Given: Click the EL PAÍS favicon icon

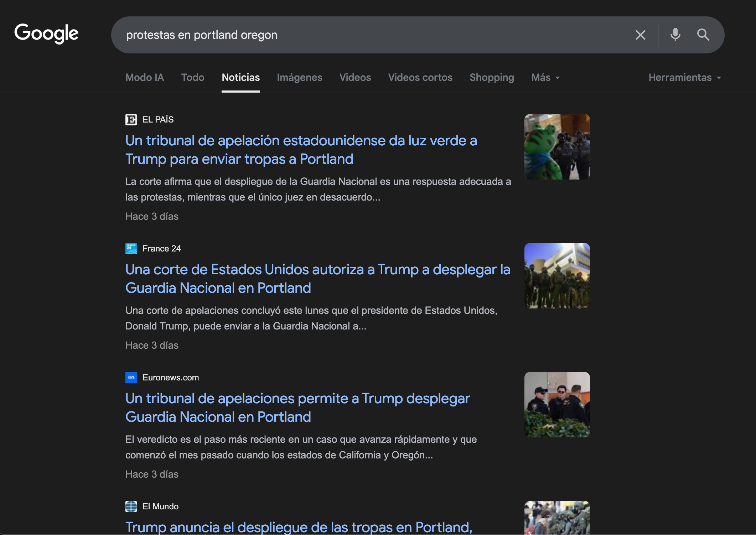Looking at the screenshot, I should click(x=131, y=120).
